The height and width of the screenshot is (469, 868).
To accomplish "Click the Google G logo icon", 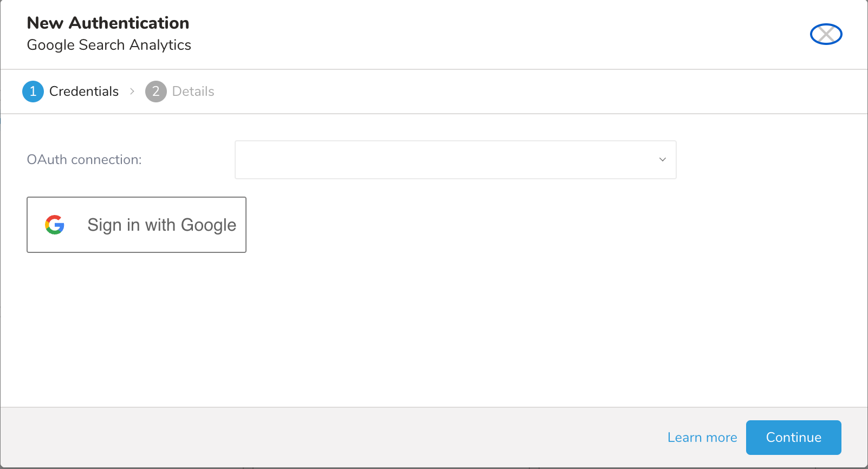I will coord(55,225).
